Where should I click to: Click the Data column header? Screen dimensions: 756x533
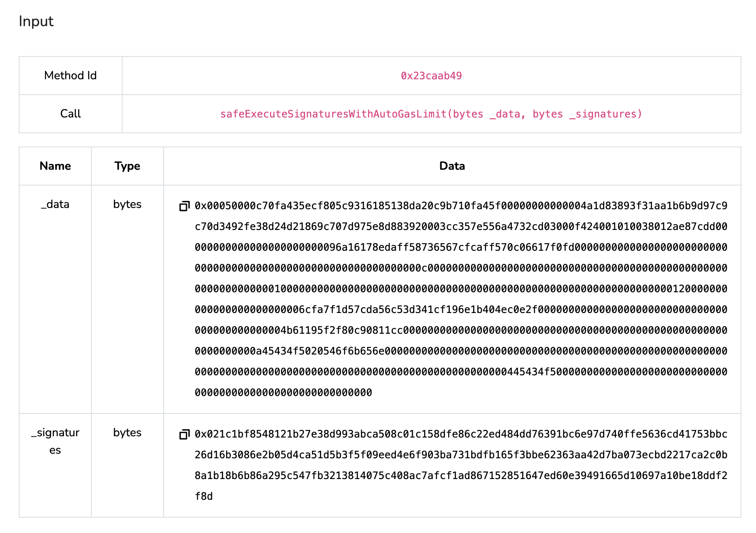(452, 166)
